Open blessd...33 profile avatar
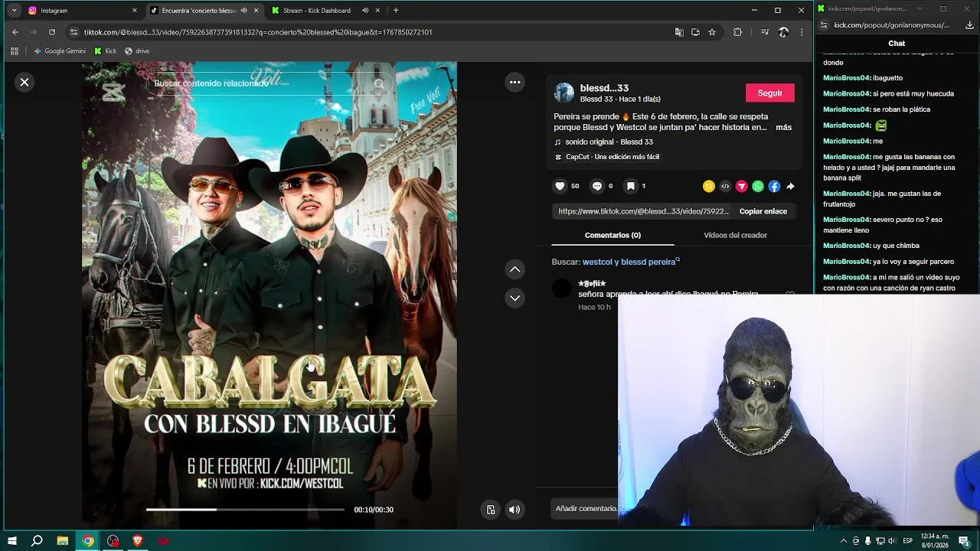 coord(564,93)
